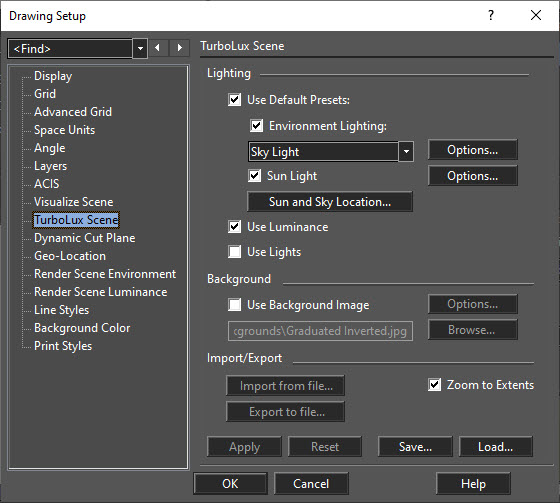
Task: Go to the previous find result arrow
Action: pos(157,48)
